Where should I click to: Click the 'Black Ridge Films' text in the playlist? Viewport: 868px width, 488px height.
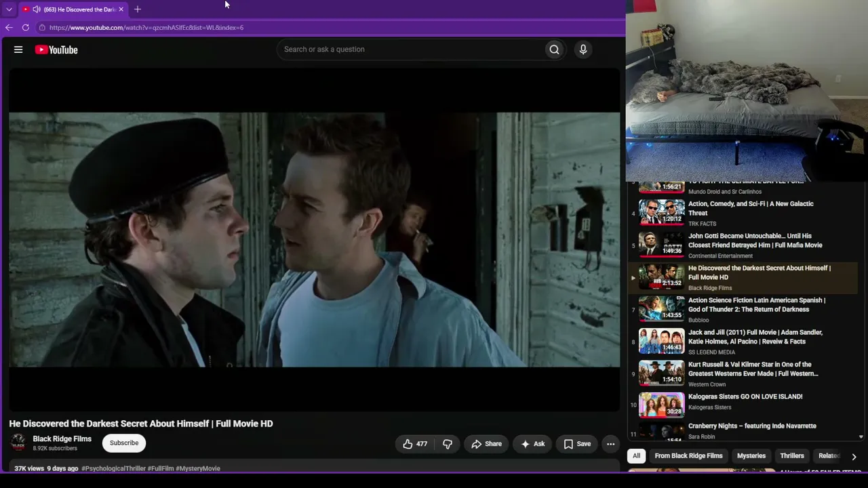click(710, 288)
